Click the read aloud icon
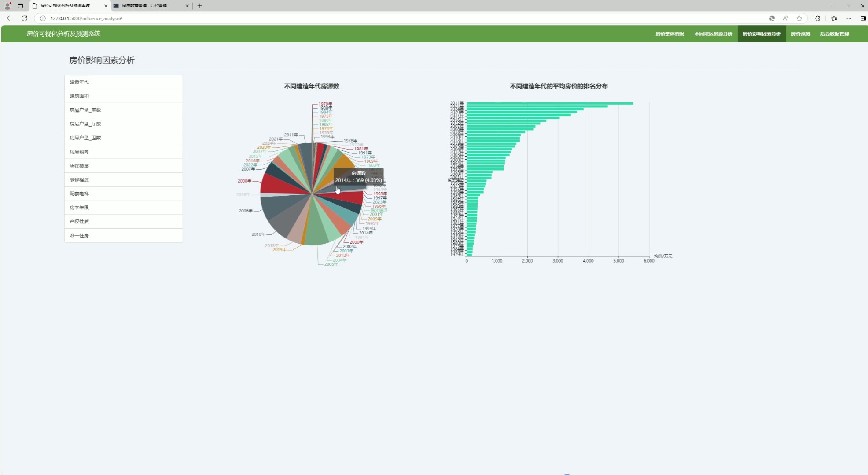 (x=786, y=18)
